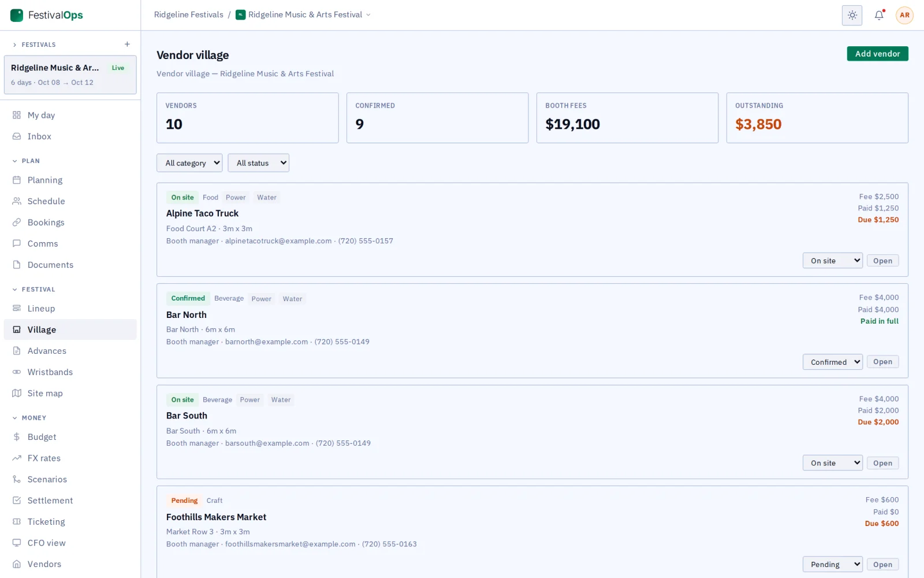Change Foothills Makers Market status dropdown
Image resolution: width=924 pixels, height=578 pixels.
(x=832, y=564)
